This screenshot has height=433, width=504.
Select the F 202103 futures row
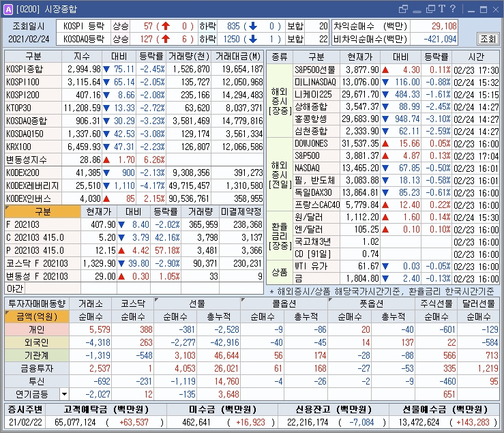pyautogui.click(x=134, y=224)
